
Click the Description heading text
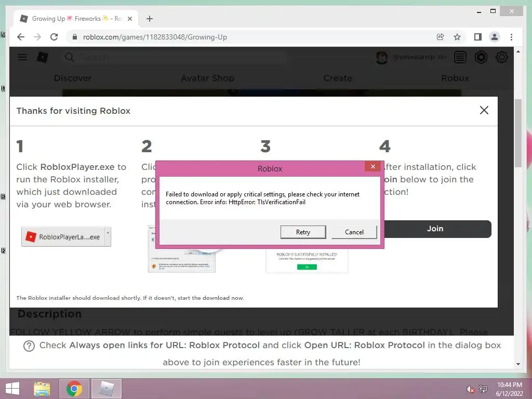[x=49, y=314]
